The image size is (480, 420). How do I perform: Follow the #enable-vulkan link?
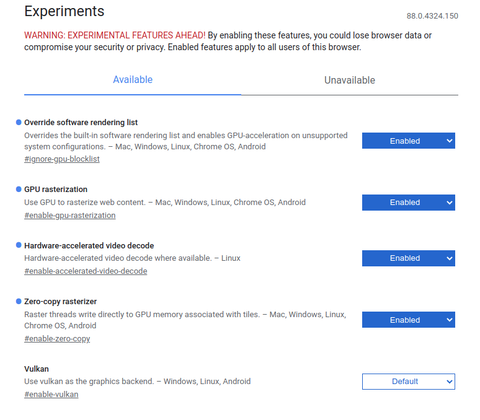pos(51,394)
